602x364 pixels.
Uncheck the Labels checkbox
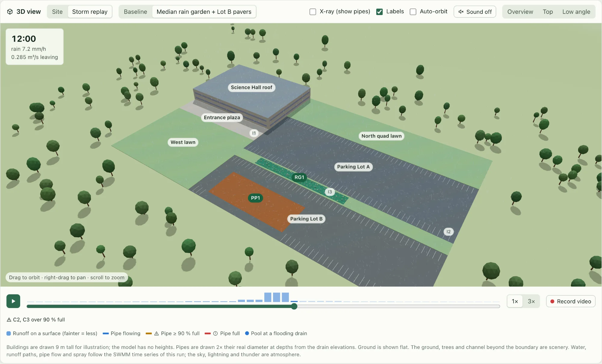click(x=380, y=12)
